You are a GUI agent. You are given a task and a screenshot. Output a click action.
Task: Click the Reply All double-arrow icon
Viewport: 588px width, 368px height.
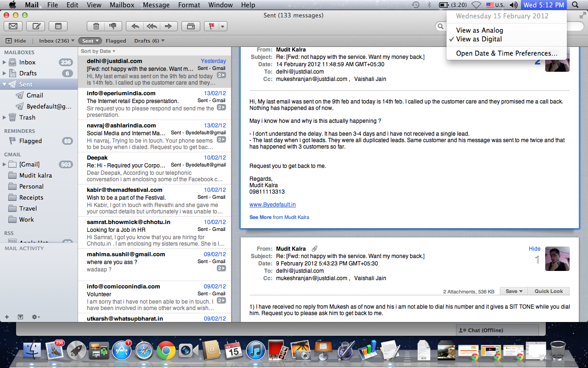click(152, 26)
